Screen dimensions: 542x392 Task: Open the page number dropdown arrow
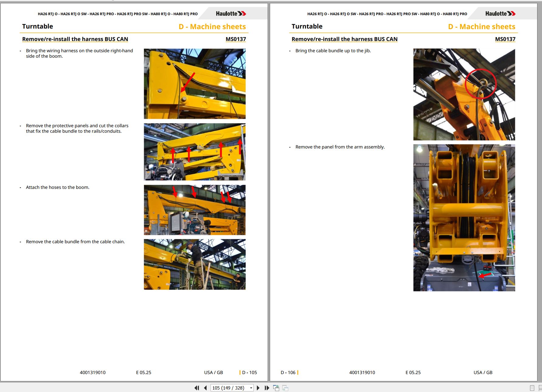pyautogui.click(x=251, y=388)
